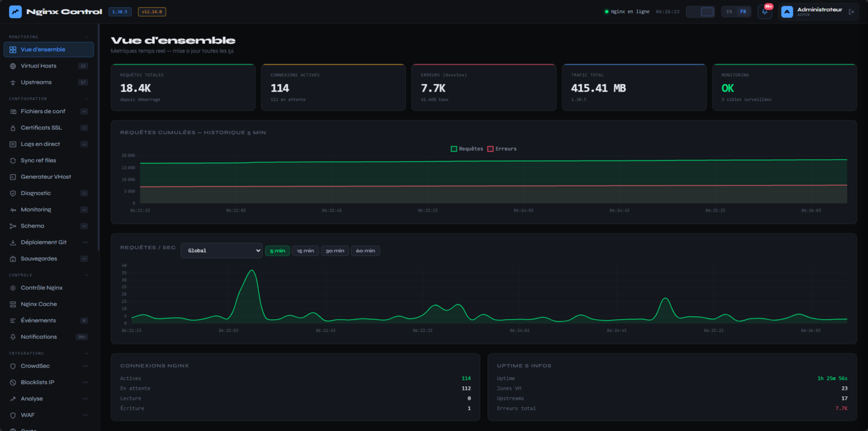The image size is (868, 431).
Task: Toggle the theme switch in header
Action: click(700, 12)
